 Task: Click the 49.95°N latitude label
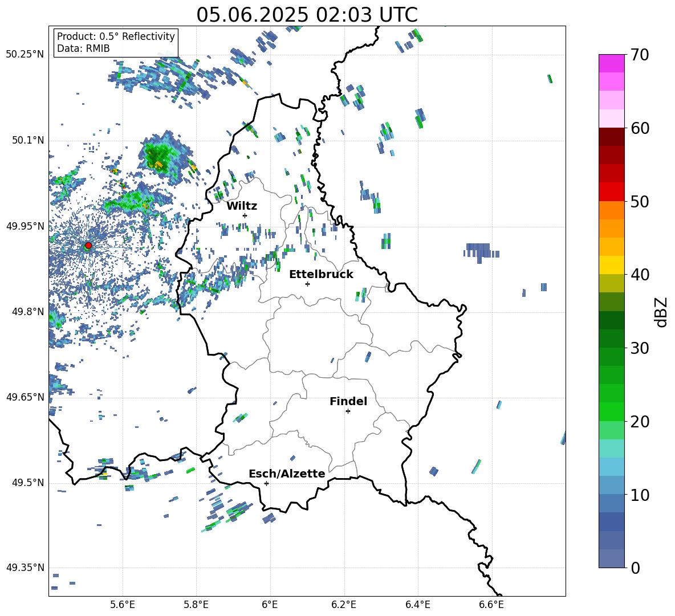[x=25, y=226]
